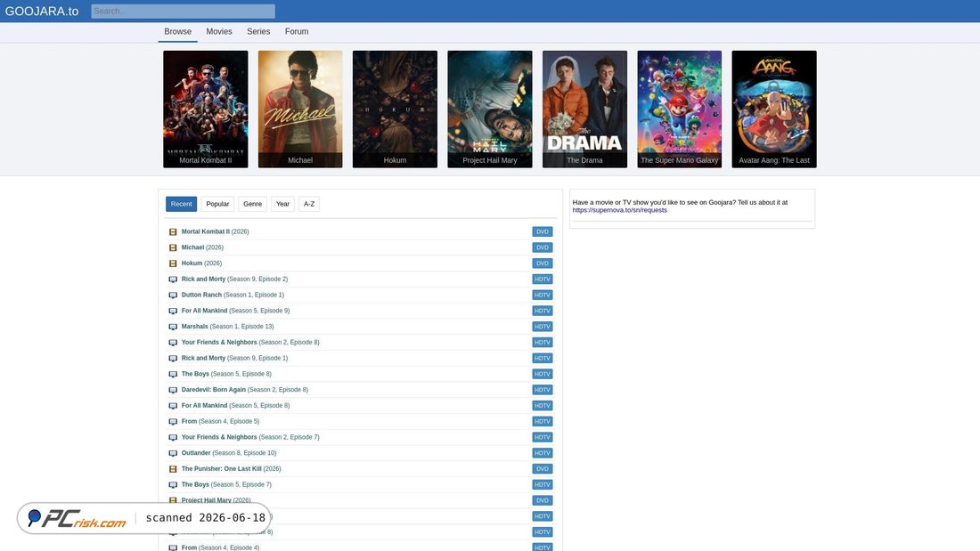Click film icon beside Michael (2026)

(x=173, y=248)
